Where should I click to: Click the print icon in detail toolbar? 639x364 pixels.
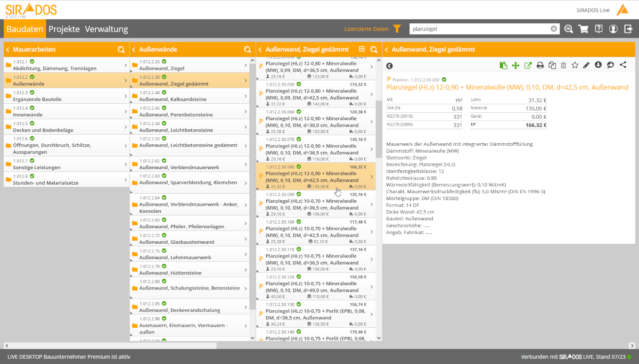tap(540, 65)
